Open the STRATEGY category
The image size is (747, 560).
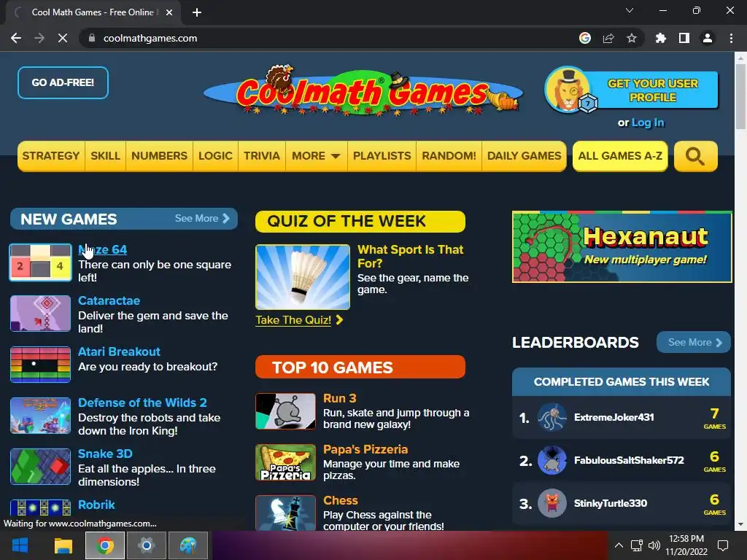coord(51,156)
